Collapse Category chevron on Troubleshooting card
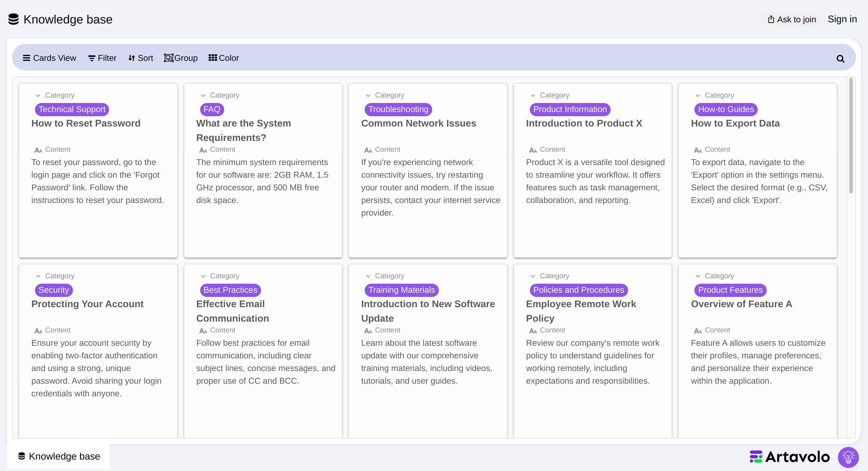This screenshot has height=471, width=868. (368, 95)
